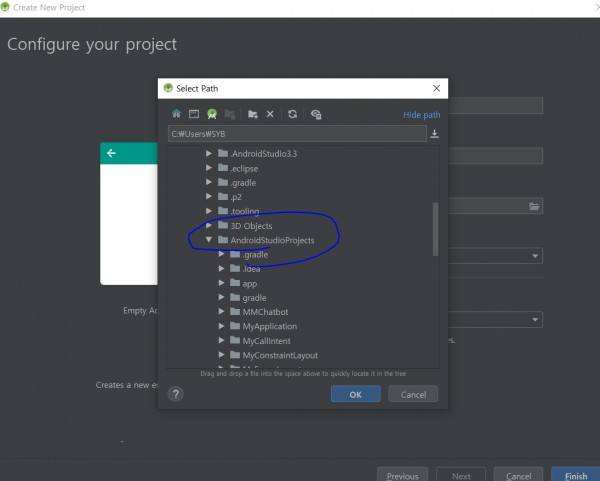Expand the MyApplication folder arrow
The image size is (600, 481).
(x=221, y=326)
